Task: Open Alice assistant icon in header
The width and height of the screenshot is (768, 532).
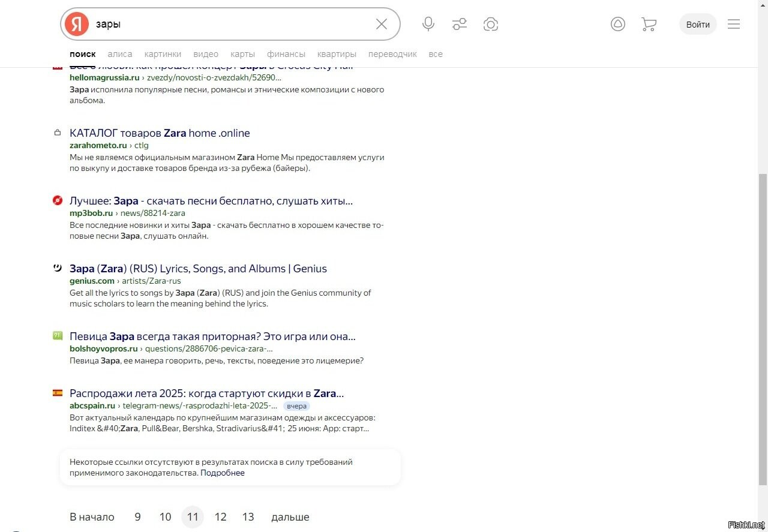Action: point(618,24)
